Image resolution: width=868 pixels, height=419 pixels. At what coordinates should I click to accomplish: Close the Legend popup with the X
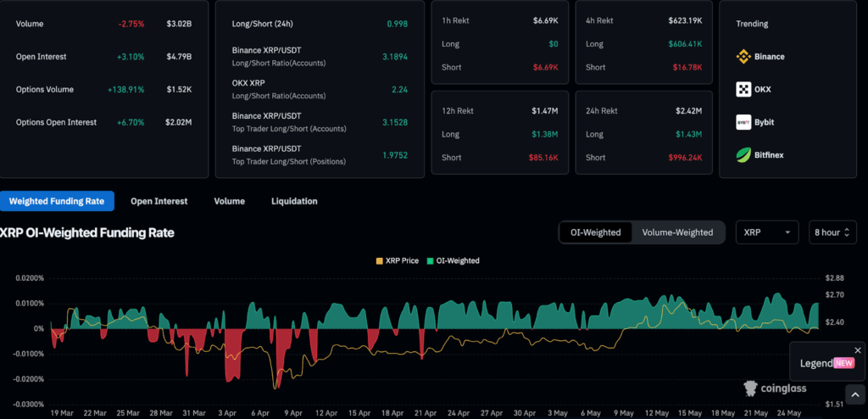[858, 350]
